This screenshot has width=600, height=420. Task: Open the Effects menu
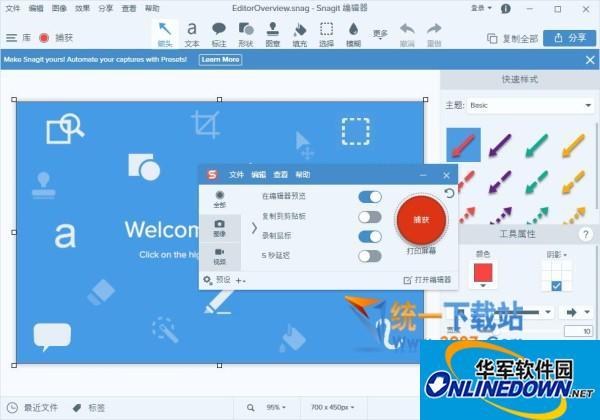(x=82, y=8)
